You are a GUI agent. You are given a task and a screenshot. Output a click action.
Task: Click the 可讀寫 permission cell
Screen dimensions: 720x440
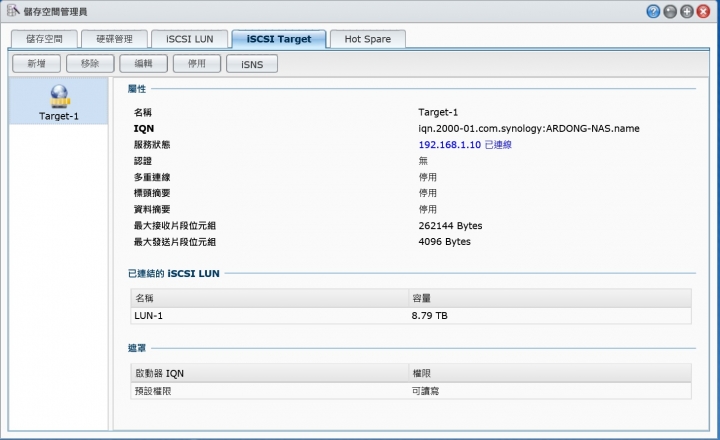pos(425,391)
